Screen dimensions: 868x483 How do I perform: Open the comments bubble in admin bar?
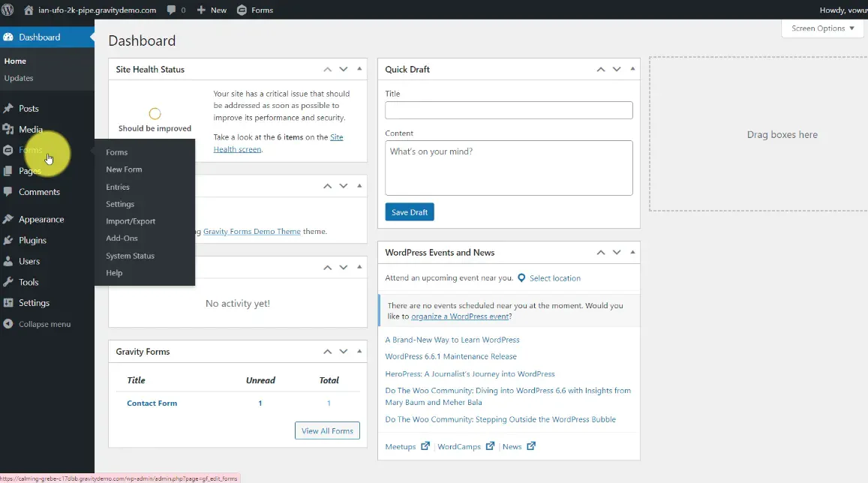coord(172,10)
